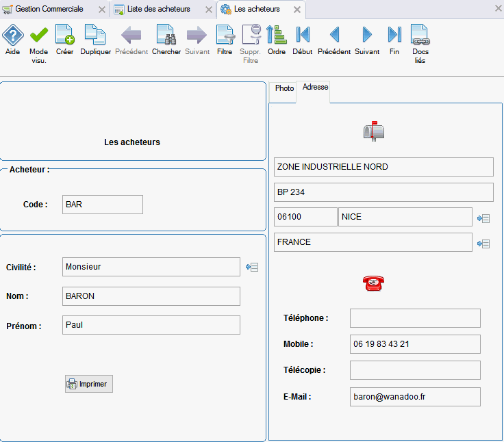Click the empty Télécopie field
Image resolution: width=504 pixels, height=442 pixels.
(x=415, y=370)
